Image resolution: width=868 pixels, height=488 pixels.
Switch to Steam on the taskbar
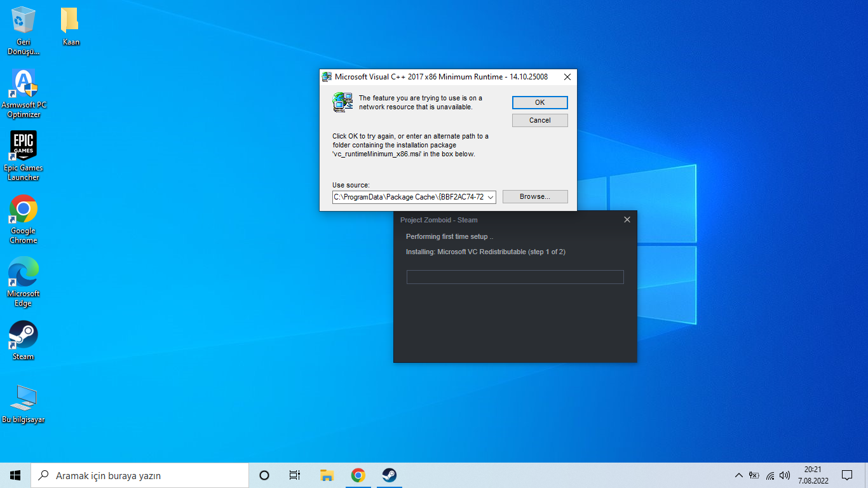click(x=389, y=475)
